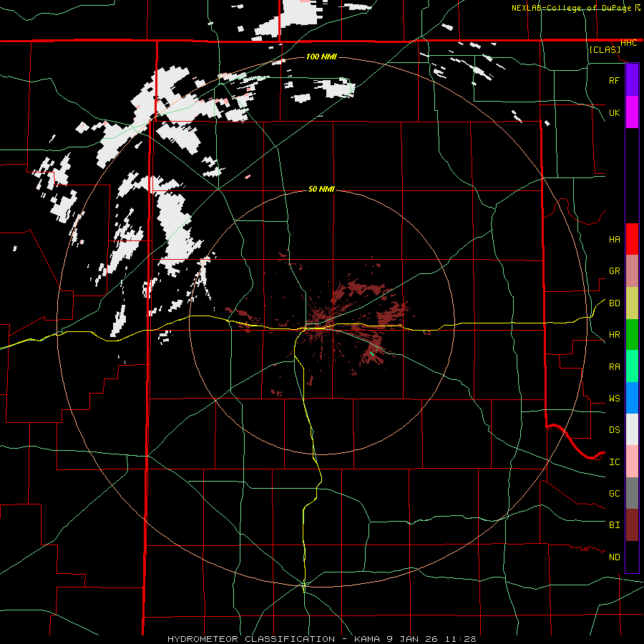Select the BI dark-red legend swatch
Screen dimensions: 644x644
pyautogui.click(x=632, y=525)
